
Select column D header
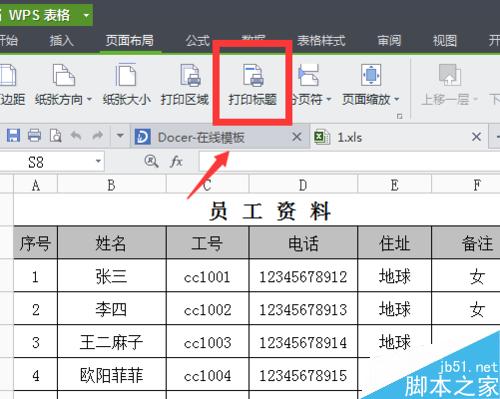303,185
